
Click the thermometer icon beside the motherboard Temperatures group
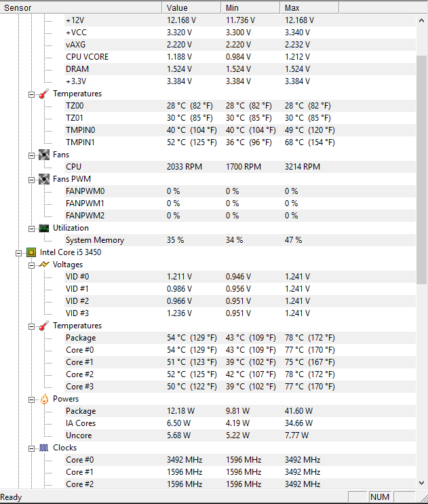point(44,94)
